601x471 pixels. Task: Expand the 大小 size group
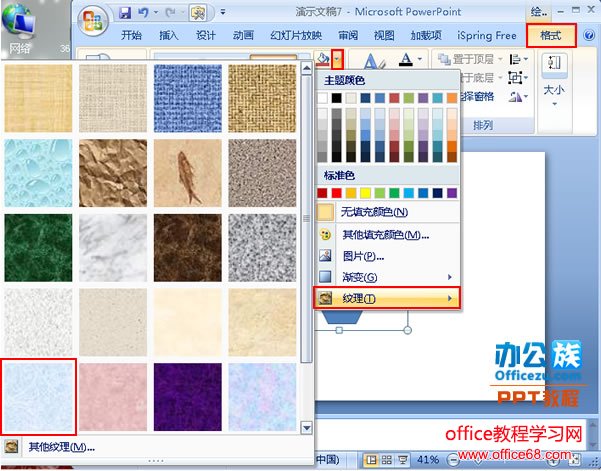pyautogui.click(x=554, y=90)
